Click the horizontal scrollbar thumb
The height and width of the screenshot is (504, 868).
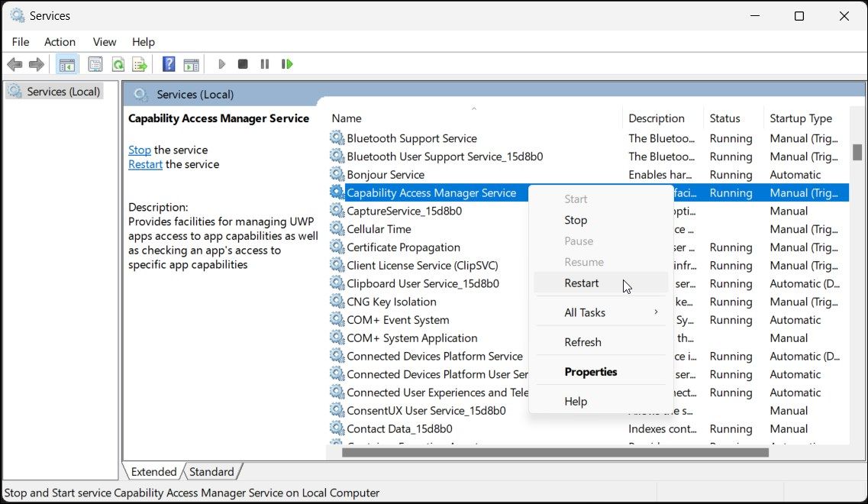point(555,452)
